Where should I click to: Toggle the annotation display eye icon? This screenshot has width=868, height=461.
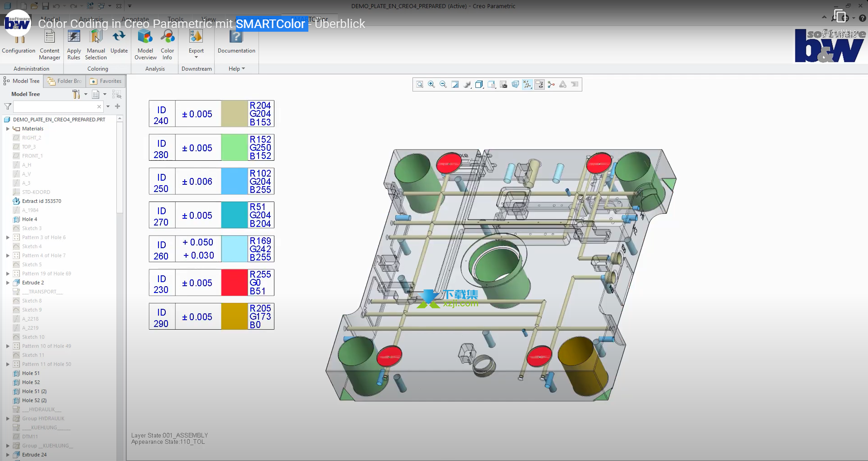click(x=539, y=84)
